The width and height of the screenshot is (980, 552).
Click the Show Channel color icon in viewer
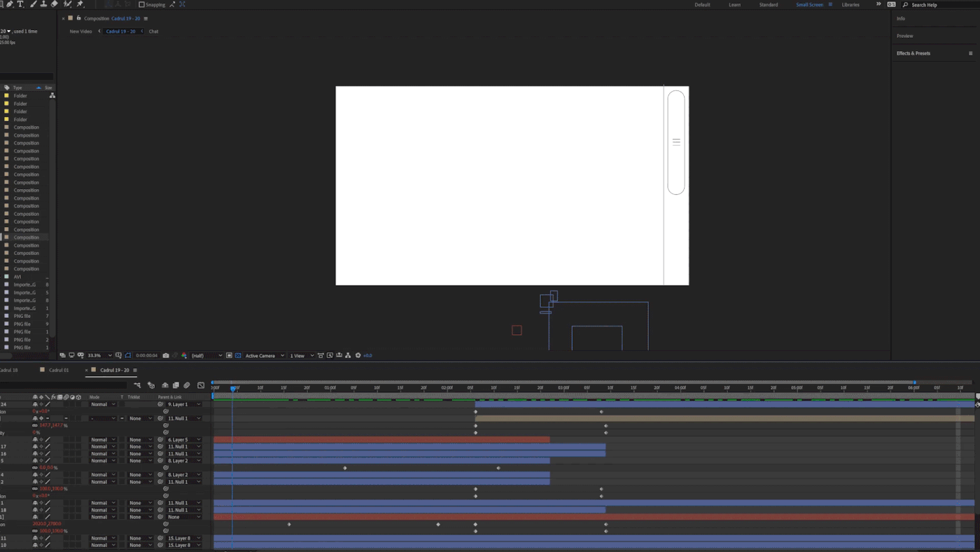(184, 356)
